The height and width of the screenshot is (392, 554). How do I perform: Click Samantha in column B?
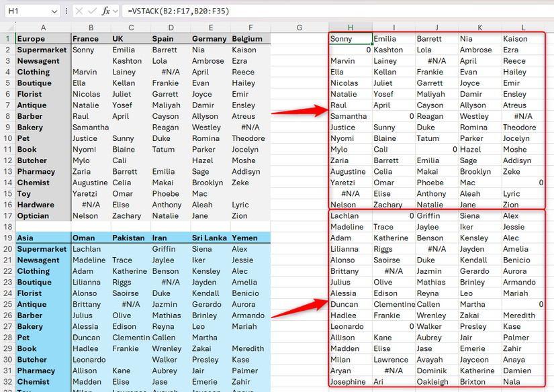tap(91, 127)
